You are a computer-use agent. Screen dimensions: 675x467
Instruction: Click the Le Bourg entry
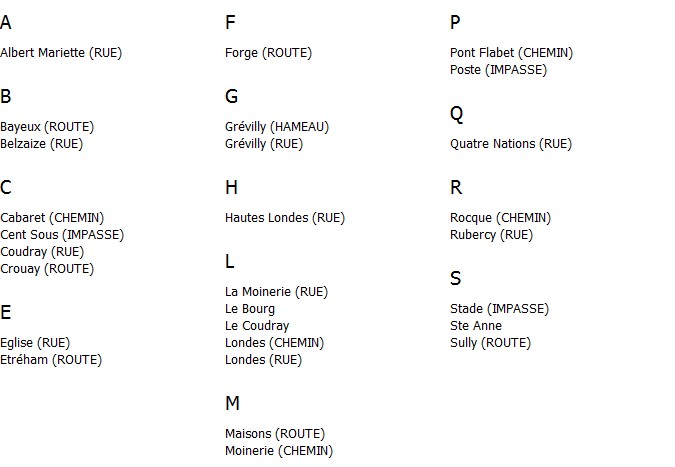tap(250, 309)
